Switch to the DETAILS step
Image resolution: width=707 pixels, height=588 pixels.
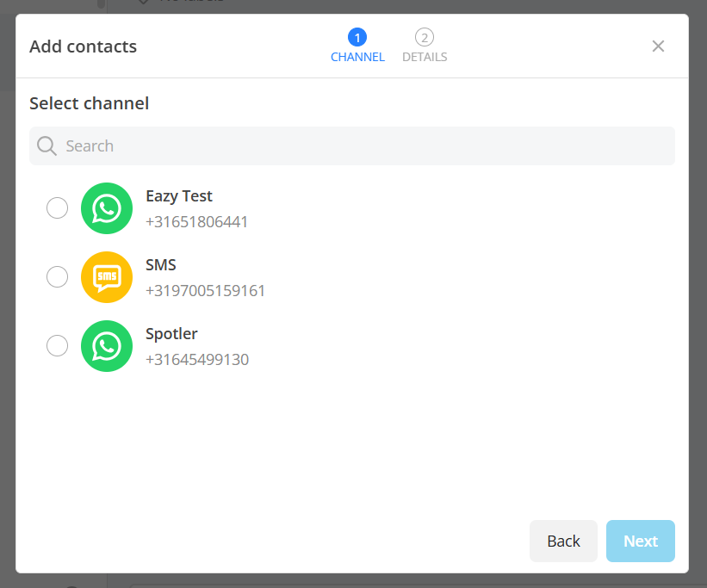[x=424, y=57]
